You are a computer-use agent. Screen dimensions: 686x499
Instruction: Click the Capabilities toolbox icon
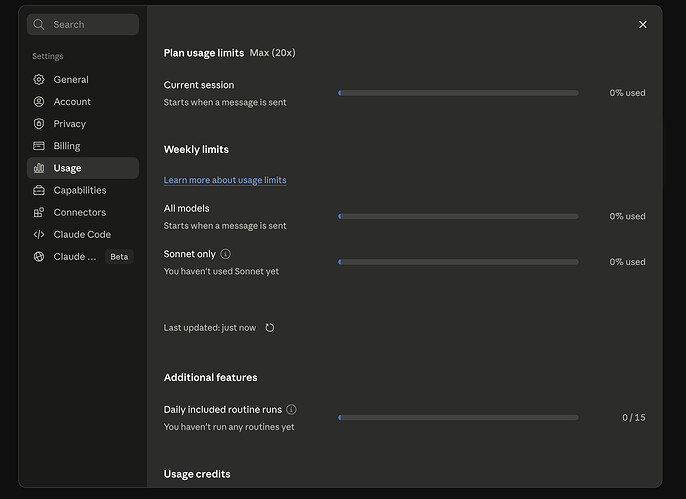(39, 190)
